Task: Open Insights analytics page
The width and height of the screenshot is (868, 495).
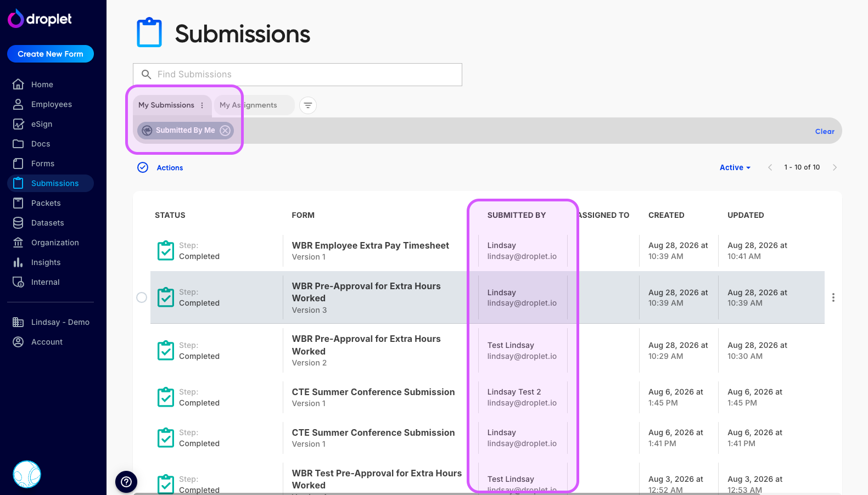Action: click(x=51, y=262)
